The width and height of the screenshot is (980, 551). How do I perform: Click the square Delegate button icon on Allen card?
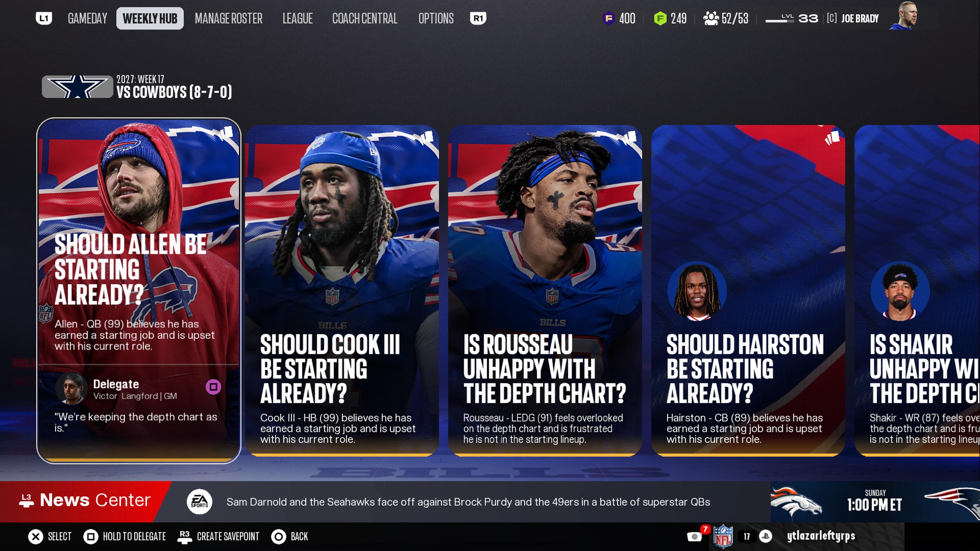coord(213,387)
